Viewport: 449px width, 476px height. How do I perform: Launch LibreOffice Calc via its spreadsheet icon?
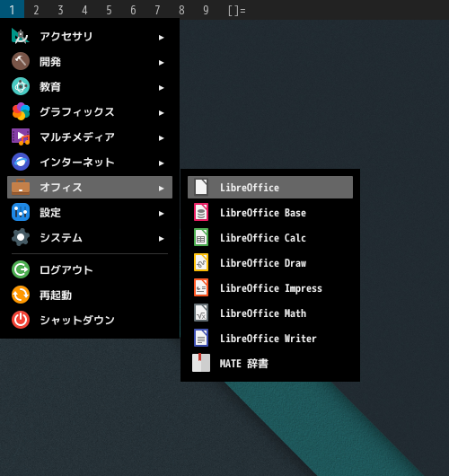point(201,237)
